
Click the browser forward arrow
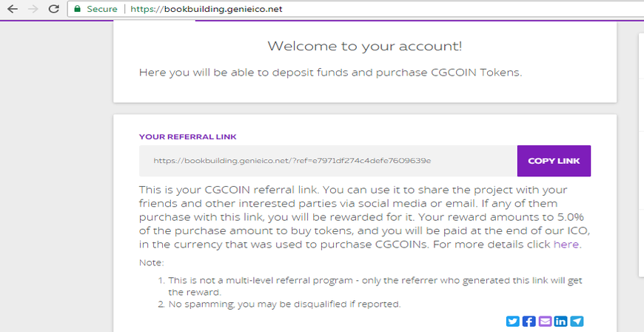pos(33,9)
